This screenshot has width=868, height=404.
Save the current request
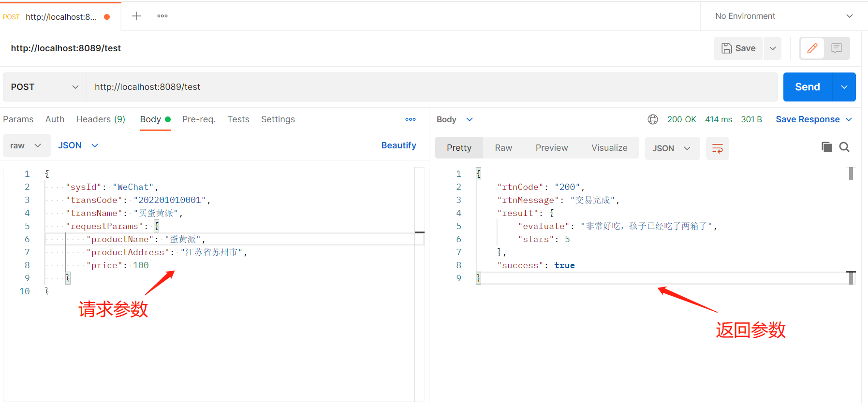(x=738, y=48)
